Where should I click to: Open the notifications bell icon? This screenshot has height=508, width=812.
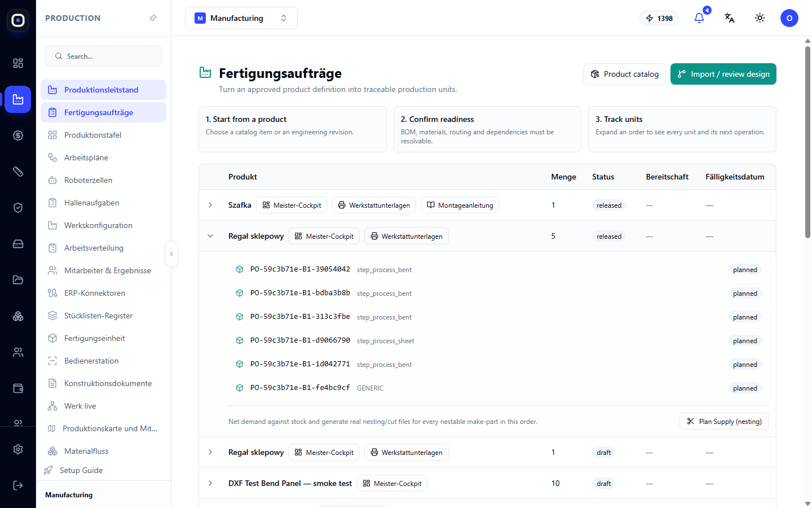pos(699,18)
